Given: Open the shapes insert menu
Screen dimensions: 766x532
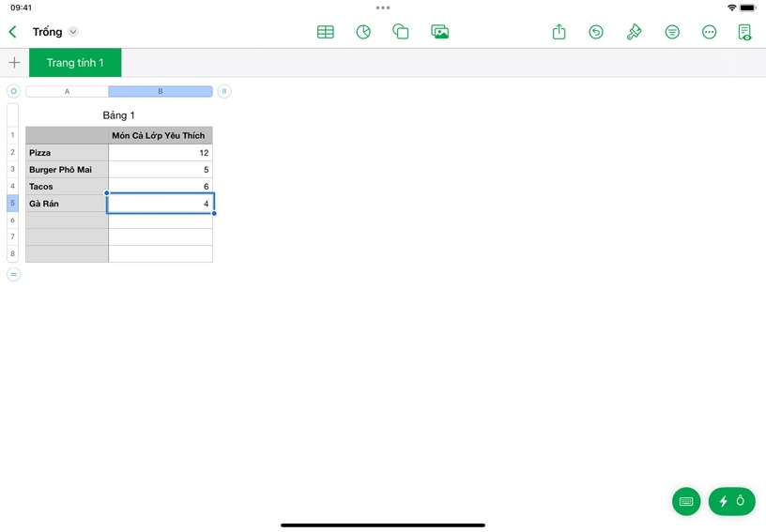Looking at the screenshot, I should pyautogui.click(x=401, y=32).
